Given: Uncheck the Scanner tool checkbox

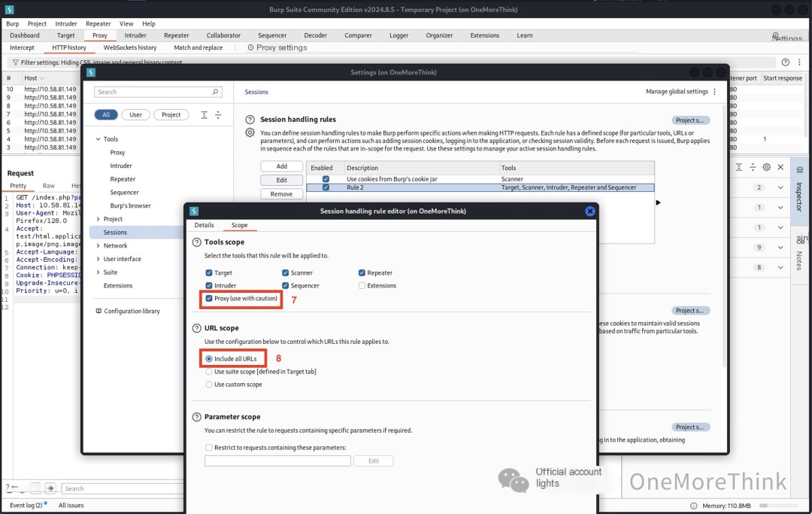Looking at the screenshot, I should click(x=286, y=272).
